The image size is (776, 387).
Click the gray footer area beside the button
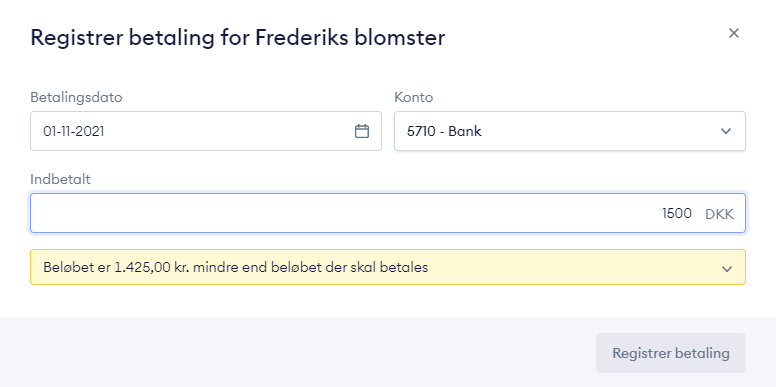coord(297,352)
